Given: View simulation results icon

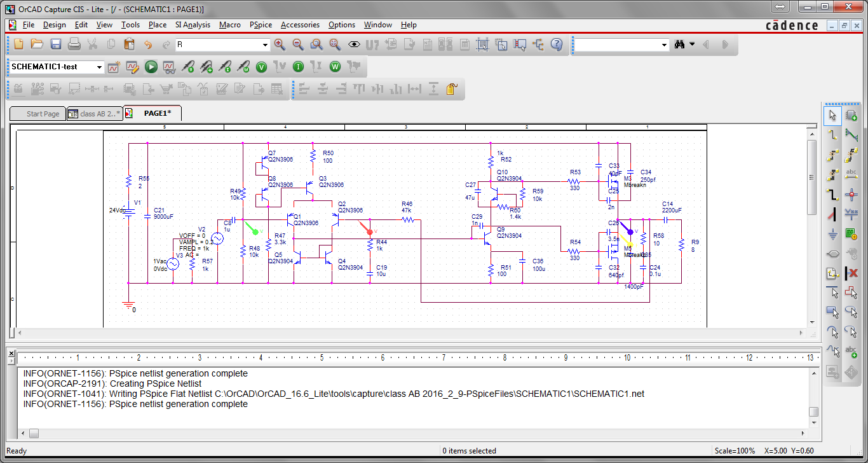Looking at the screenshot, I should [169, 67].
